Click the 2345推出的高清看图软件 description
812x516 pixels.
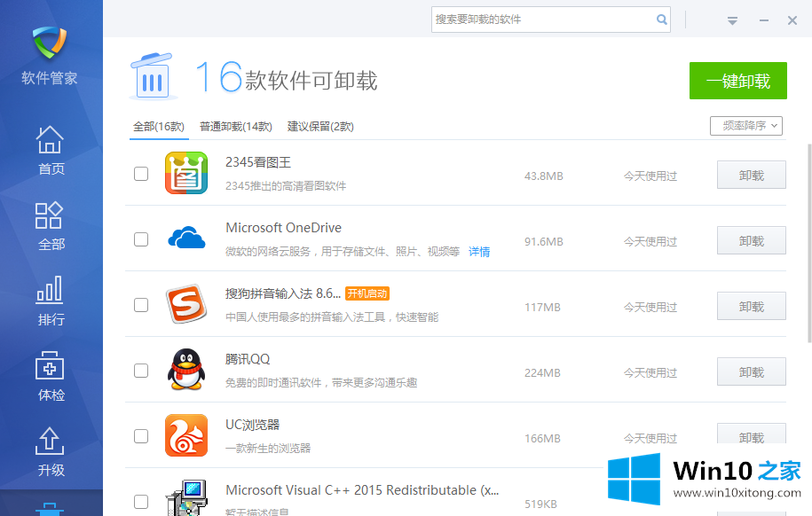click(x=286, y=186)
